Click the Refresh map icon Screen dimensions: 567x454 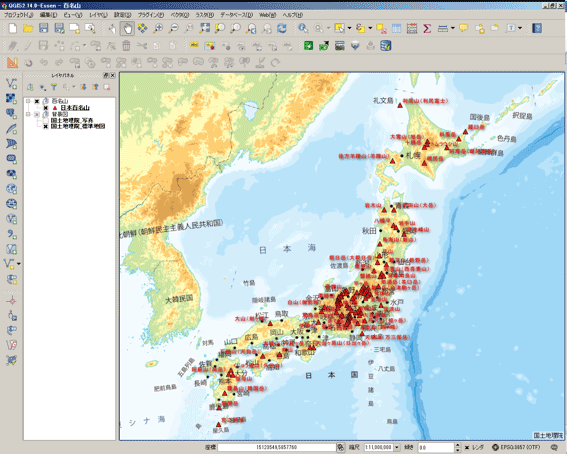pos(282,29)
